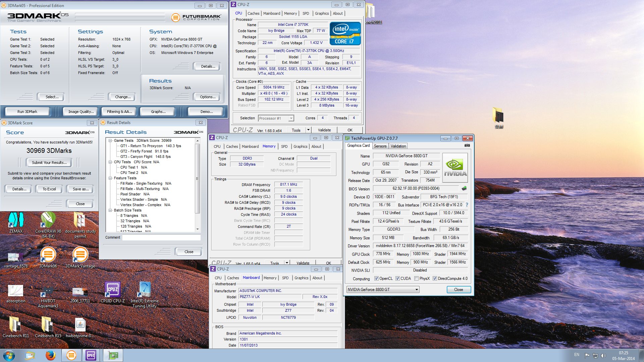
Task: Click the Run 3DMark button
Action: 27,112
